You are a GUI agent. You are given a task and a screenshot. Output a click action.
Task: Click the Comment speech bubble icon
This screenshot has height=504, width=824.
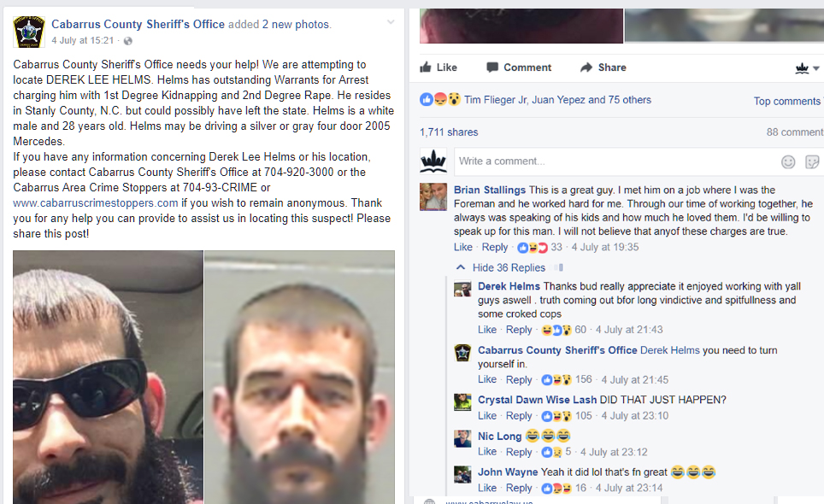click(491, 67)
